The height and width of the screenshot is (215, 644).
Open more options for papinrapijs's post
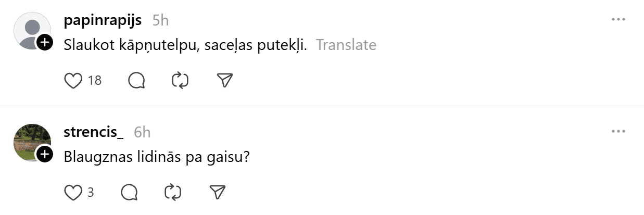pyautogui.click(x=618, y=20)
